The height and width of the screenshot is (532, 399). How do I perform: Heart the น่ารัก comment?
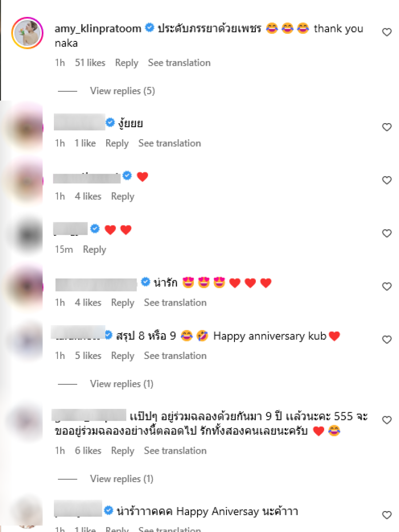(x=387, y=286)
